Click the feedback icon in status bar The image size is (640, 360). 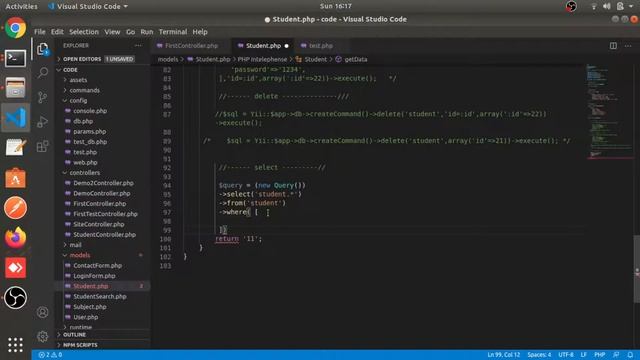click(x=616, y=355)
